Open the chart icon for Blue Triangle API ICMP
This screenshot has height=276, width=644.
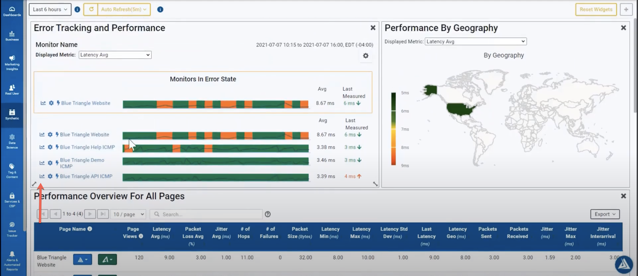tap(42, 176)
